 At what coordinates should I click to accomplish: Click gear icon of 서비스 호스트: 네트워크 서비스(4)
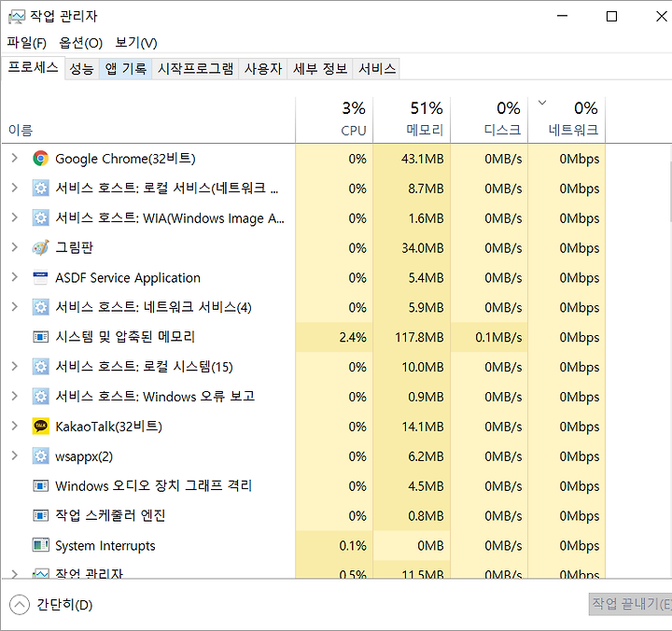41,307
